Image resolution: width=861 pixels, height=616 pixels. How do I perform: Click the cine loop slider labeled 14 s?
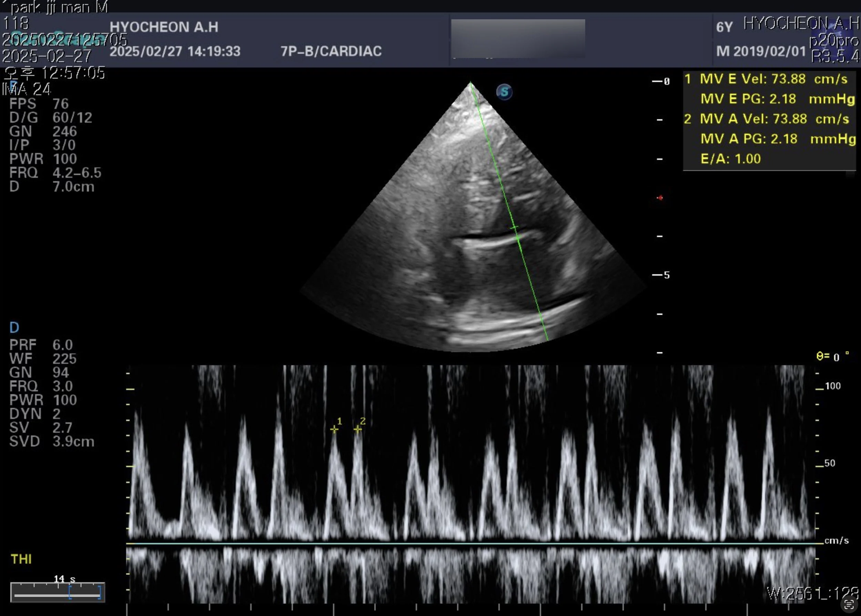click(x=58, y=592)
